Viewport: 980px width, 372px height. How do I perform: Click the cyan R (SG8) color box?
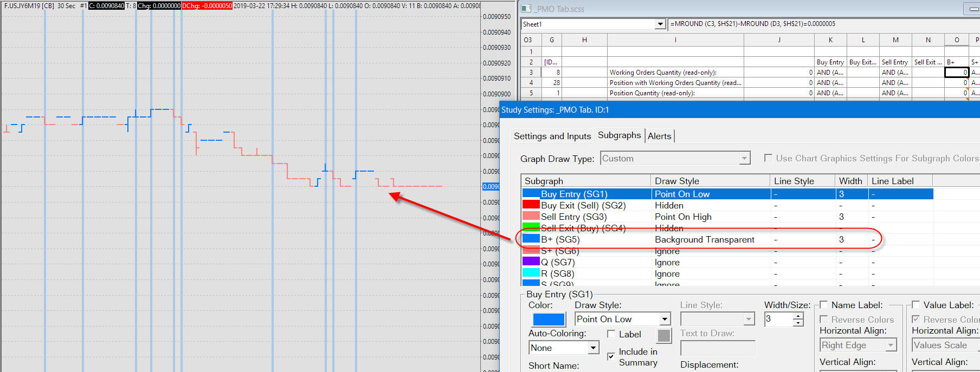[531, 273]
